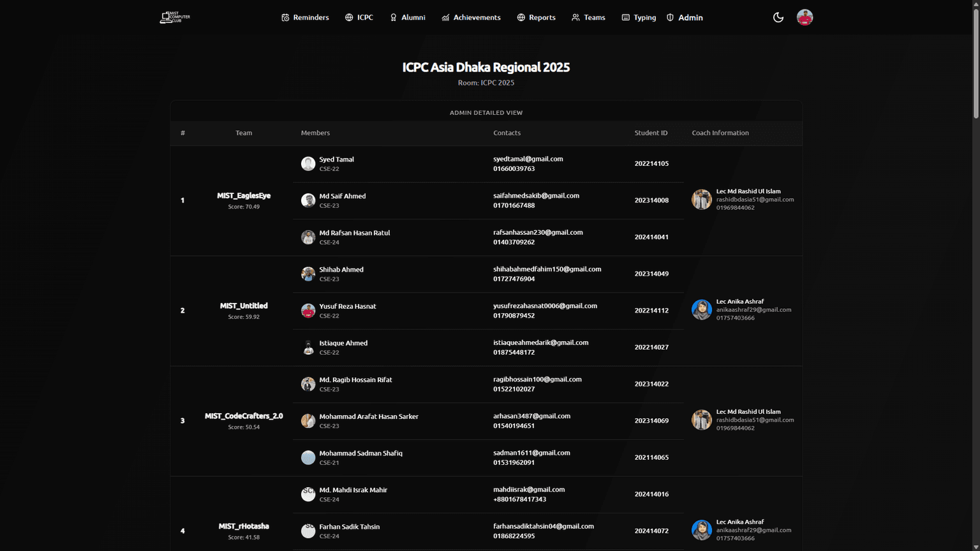This screenshot has height=551, width=980.
Task: Click coach avatar in MIST_Untitled row
Action: click(702, 310)
